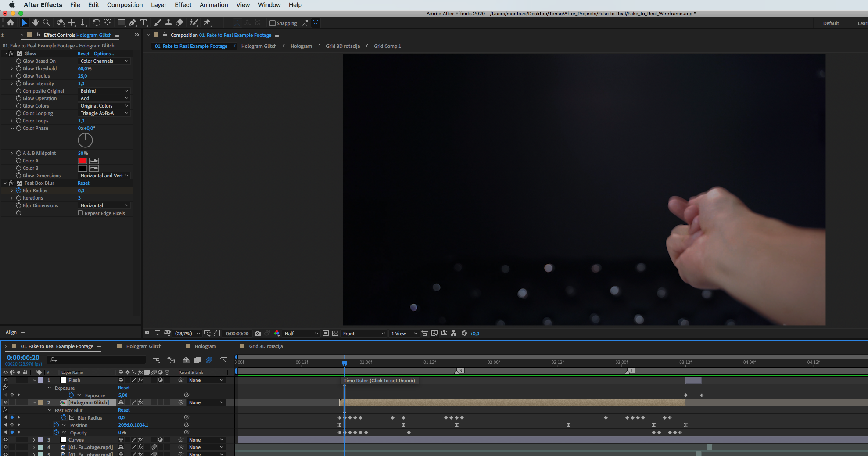
Task: Click Grid Comp 1 breadcrumb
Action: point(387,46)
